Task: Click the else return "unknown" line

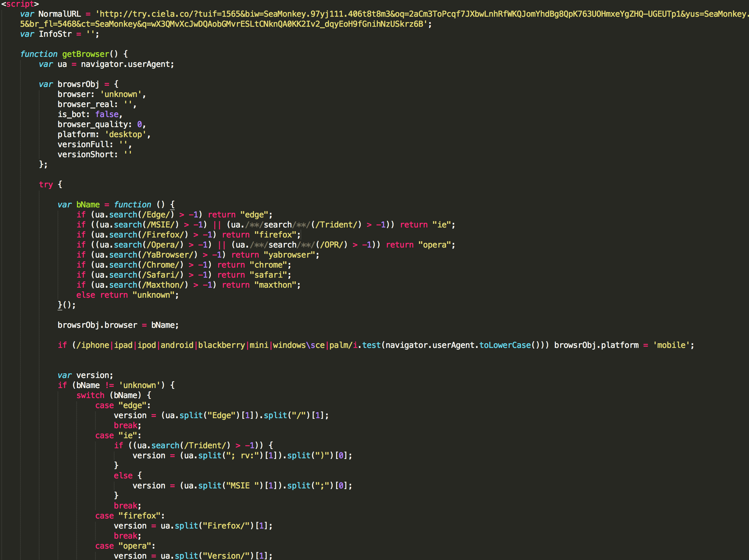Action: click(127, 295)
